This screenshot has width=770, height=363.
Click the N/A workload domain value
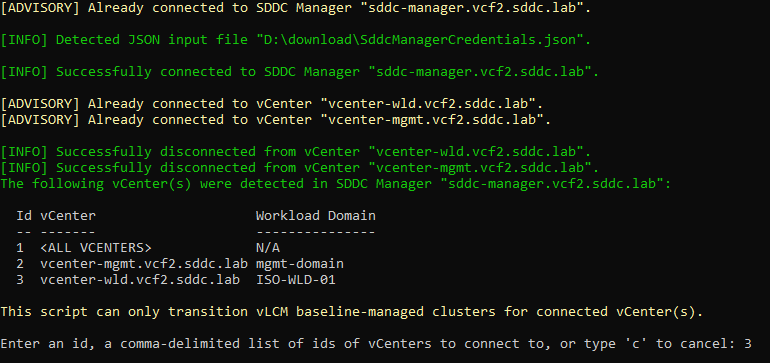(x=268, y=248)
